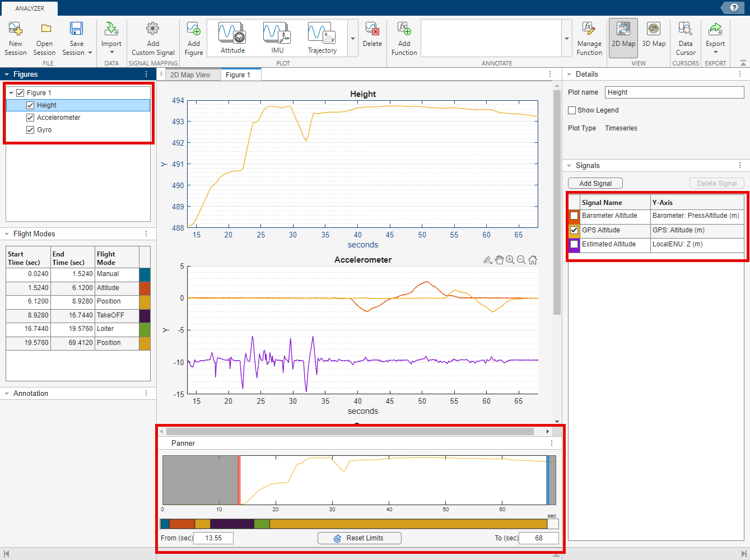
Task: Enable the Barometer Altitude signal checkbox
Action: [x=574, y=216]
